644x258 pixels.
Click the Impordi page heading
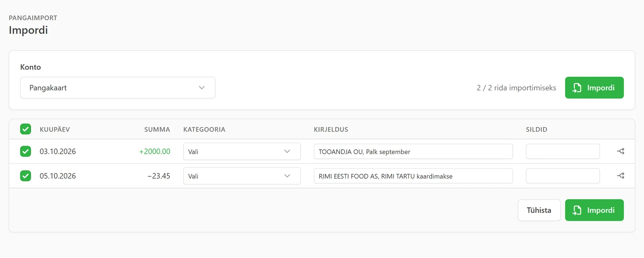tap(28, 30)
